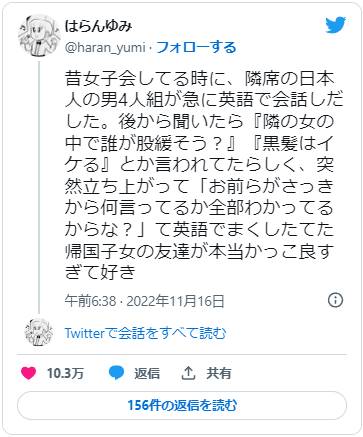Screen dimensions: 363x437
Task: Click the tweet's last line ぎて好き
Action: (100, 272)
